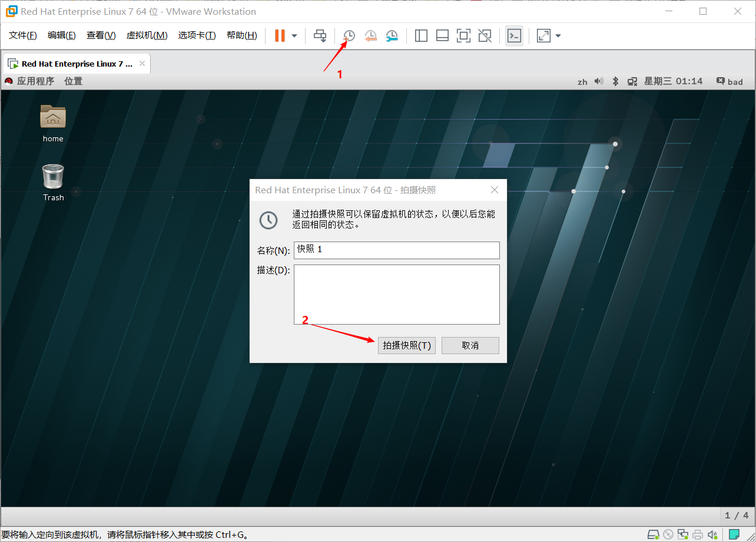
Task: Click the hard disk device status icon
Action: 653,535
